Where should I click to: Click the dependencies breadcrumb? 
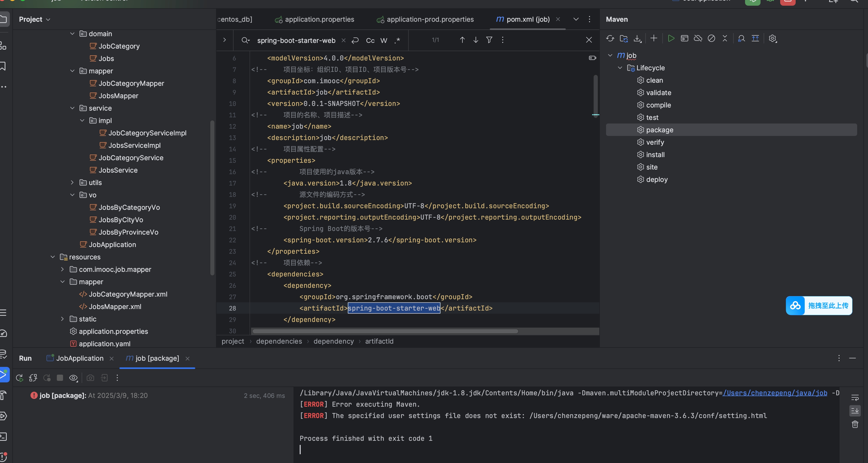point(279,341)
